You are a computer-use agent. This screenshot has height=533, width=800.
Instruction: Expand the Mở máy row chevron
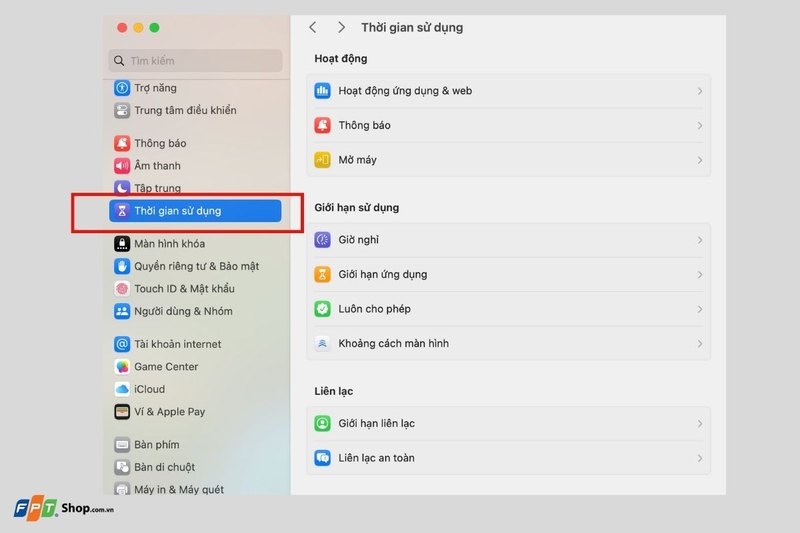click(x=699, y=160)
